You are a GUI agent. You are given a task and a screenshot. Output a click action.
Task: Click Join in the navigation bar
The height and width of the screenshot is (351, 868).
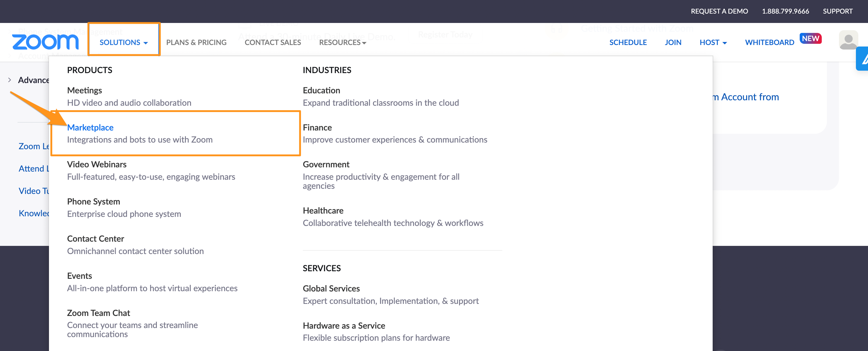coord(673,43)
